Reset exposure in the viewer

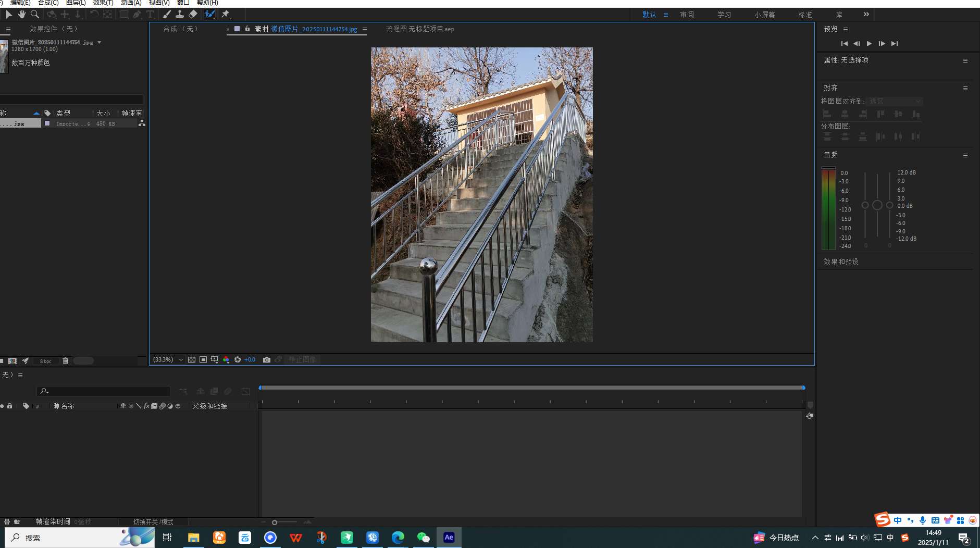[238, 359]
